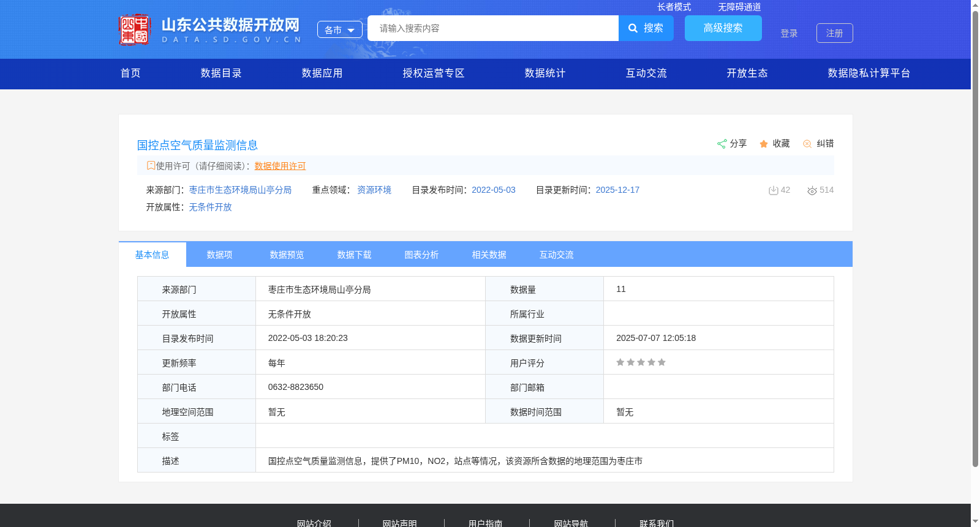Click the magnifier icon in search button
Image resolution: width=980 pixels, height=527 pixels.
pyautogui.click(x=633, y=28)
